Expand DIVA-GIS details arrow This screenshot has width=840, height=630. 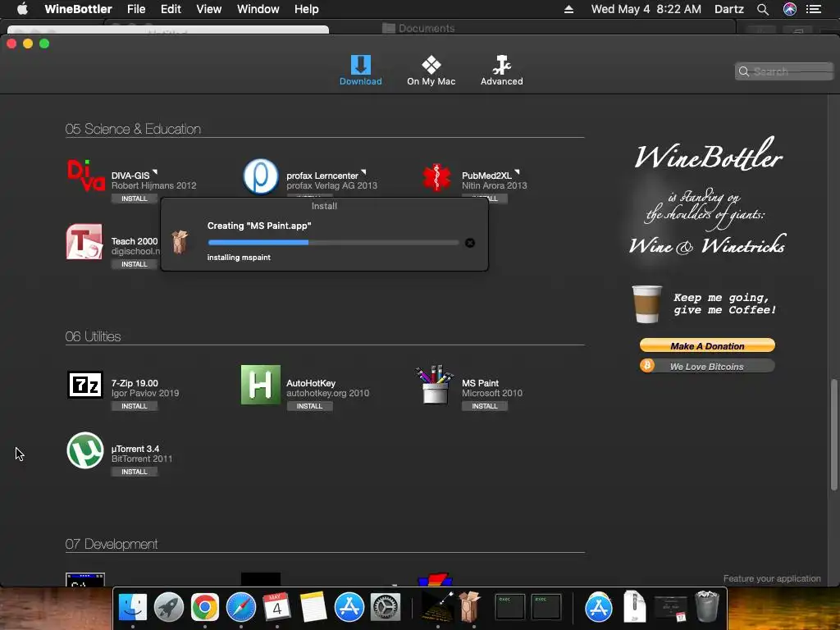click(x=155, y=172)
